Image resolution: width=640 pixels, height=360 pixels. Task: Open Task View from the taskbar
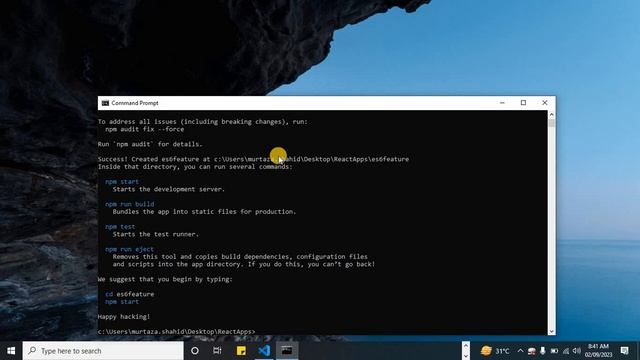(x=217, y=351)
